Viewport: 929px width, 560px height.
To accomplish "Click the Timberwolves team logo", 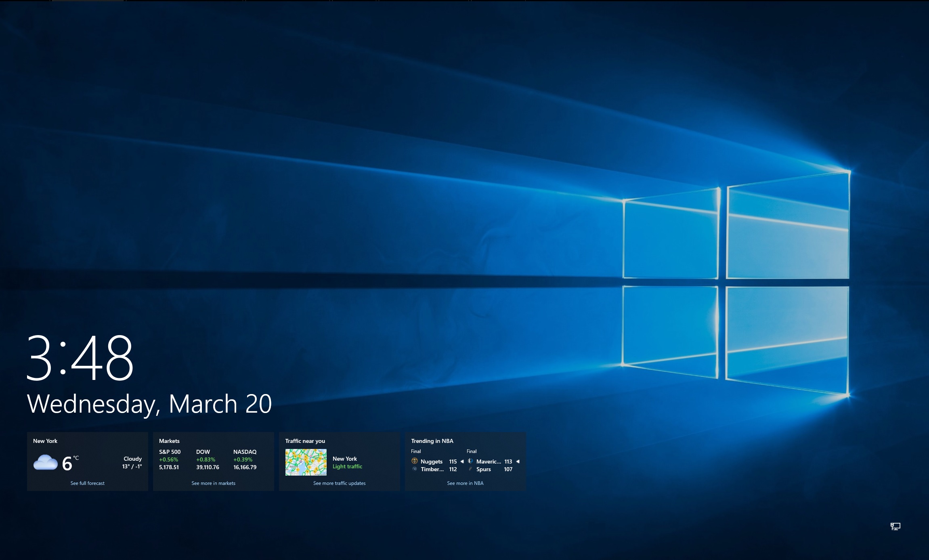I will pyautogui.click(x=414, y=469).
